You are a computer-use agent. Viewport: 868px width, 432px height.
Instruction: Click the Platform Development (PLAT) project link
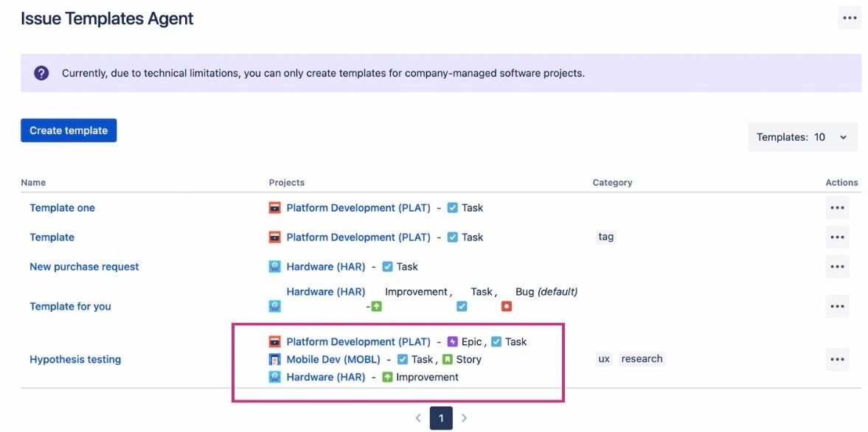pyautogui.click(x=358, y=207)
